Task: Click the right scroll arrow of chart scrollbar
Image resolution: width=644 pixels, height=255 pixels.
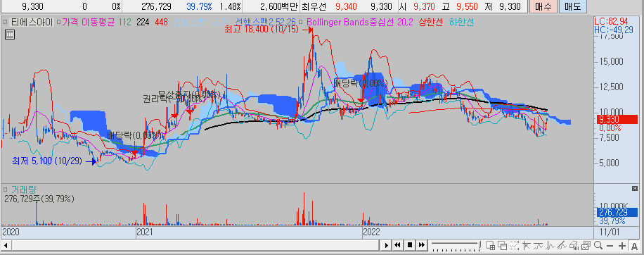Action: pos(386,246)
